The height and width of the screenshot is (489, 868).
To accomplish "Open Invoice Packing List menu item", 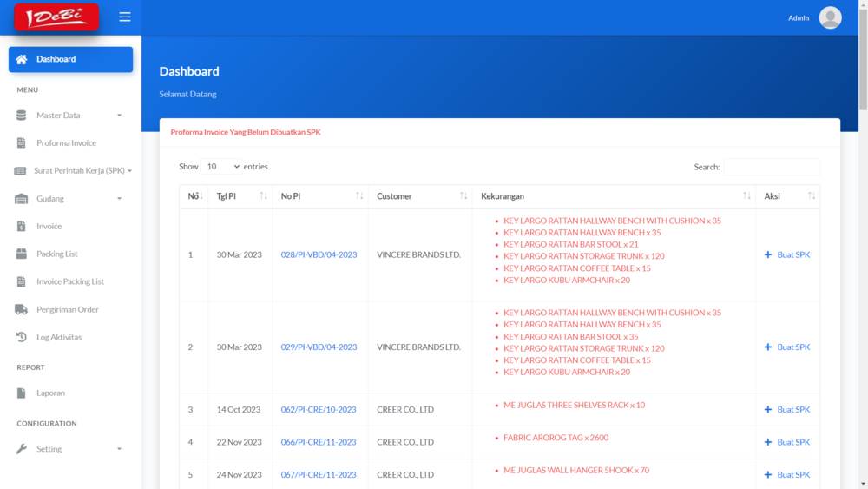I will (x=69, y=282).
